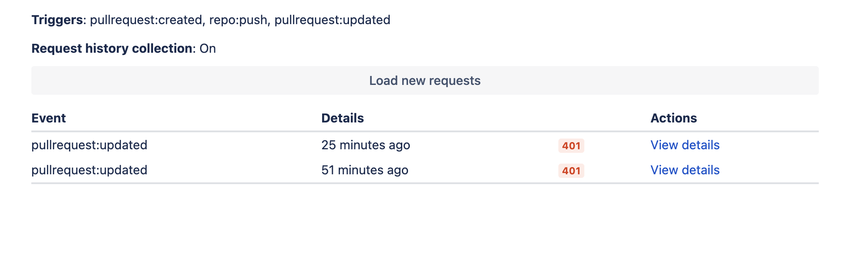Open View details for 25 minutes ago request
The width and height of the screenshot is (868, 261).
[x=685, y=145]
